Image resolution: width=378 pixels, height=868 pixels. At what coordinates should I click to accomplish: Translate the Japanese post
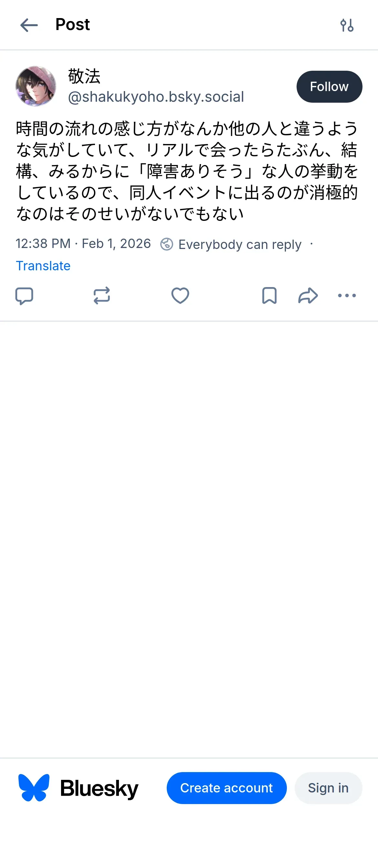[43, 266]
